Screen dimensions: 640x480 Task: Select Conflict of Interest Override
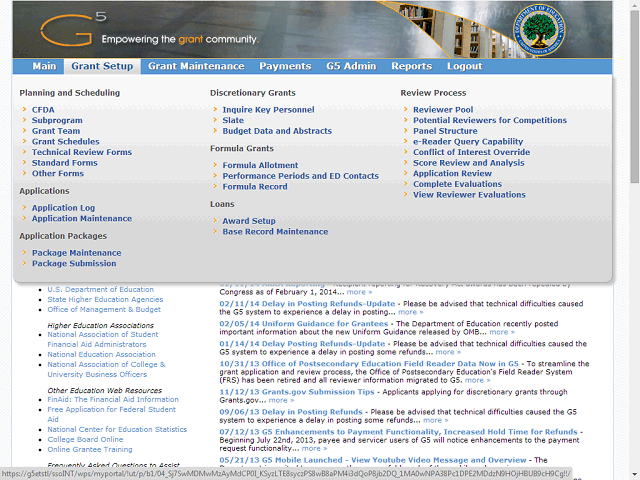pyautogui.click(x=471, y=152)
